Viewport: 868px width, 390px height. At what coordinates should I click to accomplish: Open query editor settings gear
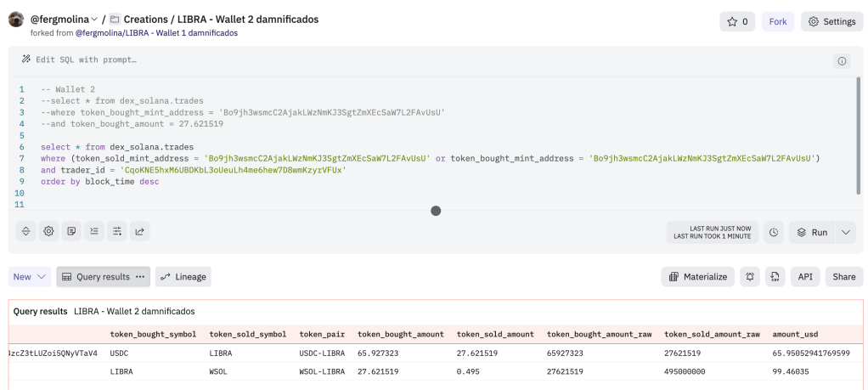[49, 230]
